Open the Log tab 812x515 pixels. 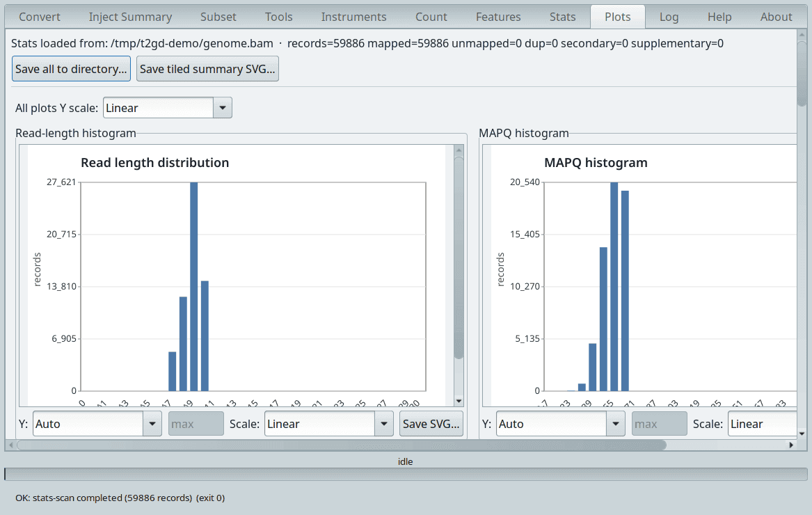669,17
